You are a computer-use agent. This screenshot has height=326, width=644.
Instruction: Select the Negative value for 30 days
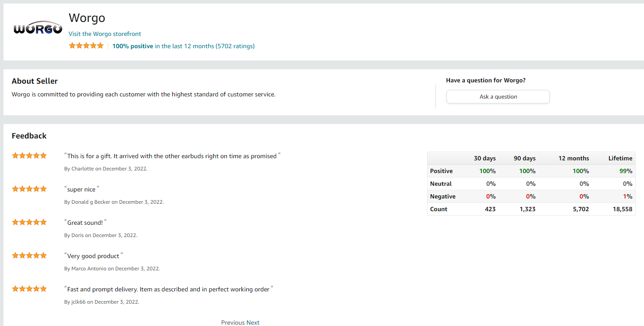pos(491,196)
